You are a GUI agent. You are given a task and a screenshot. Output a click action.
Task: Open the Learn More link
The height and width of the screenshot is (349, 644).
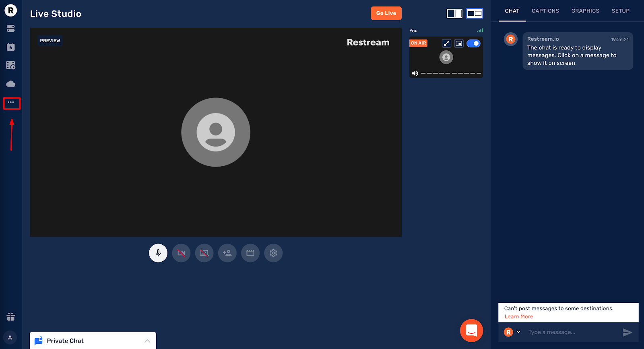pos(518,316)
